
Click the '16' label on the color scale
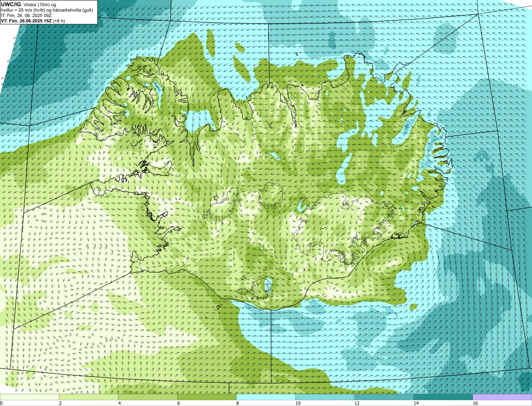(475, 403)
